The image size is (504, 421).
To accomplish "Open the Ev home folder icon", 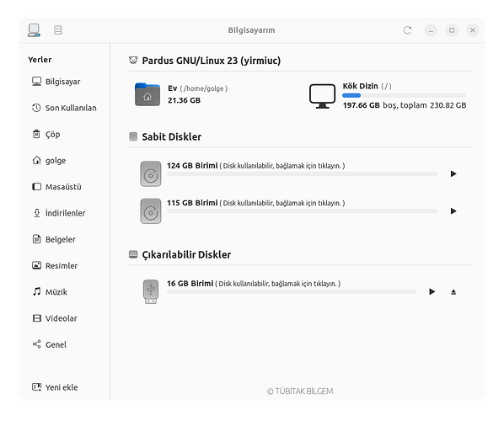I will tap(147, 94).
